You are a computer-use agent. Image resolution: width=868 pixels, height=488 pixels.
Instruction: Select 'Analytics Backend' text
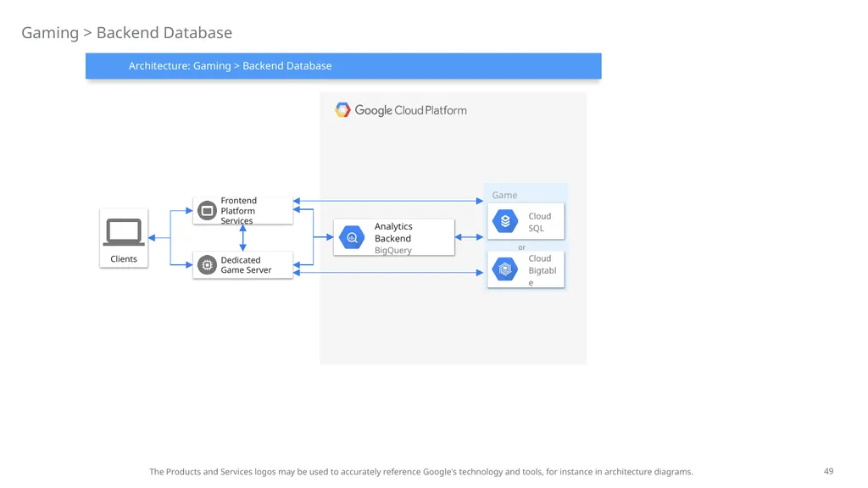393,232
